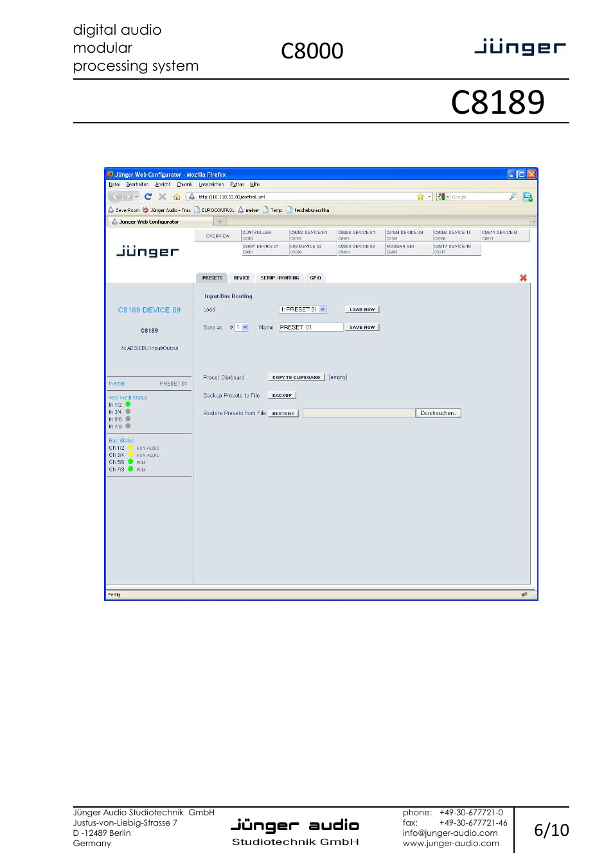Go to the browser home icon
This screenshot has width=613, height=868.
coord(176,197)
